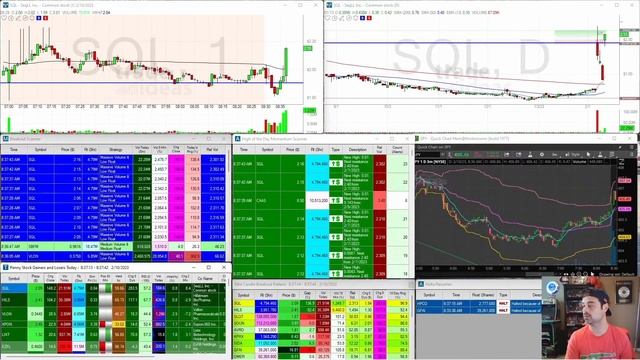Open the menu icon in Quick Chart on SPY header
The image size is (640, 360).
point(631,147)
